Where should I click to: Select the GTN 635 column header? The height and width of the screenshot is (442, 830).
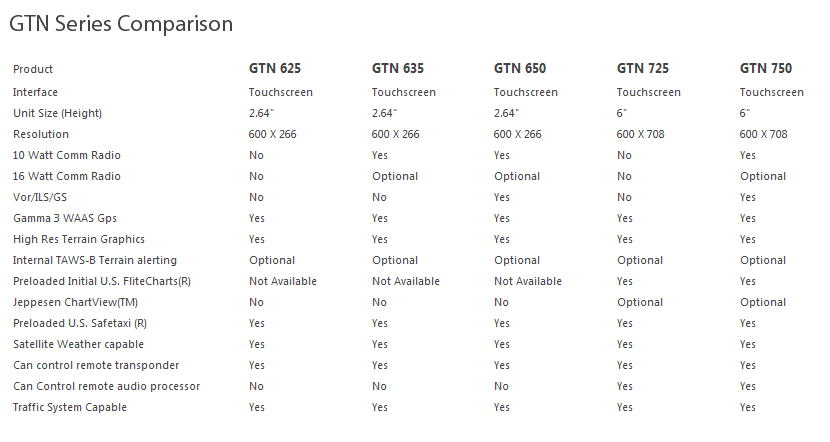coord(398,68)
